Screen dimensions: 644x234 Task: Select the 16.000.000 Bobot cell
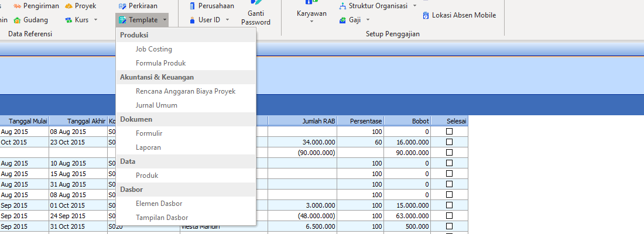pyautogui.click(x=408, y=143)
